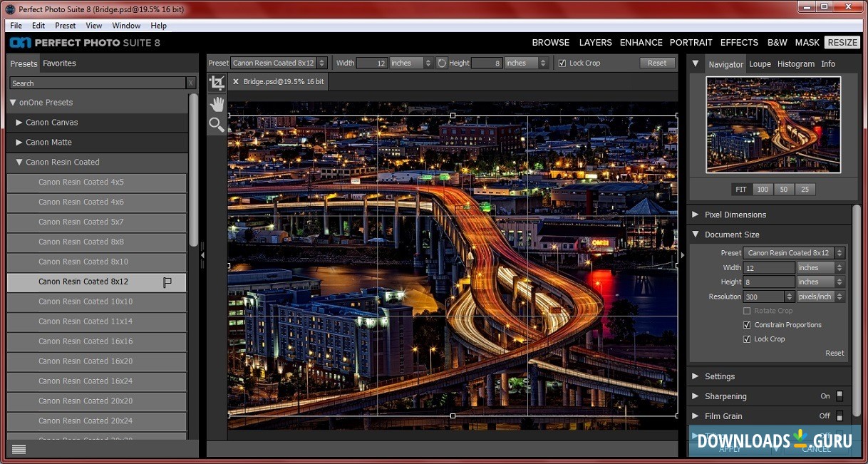Uncheck Lock Crop in the top options bar

click(x=562, y=63)
